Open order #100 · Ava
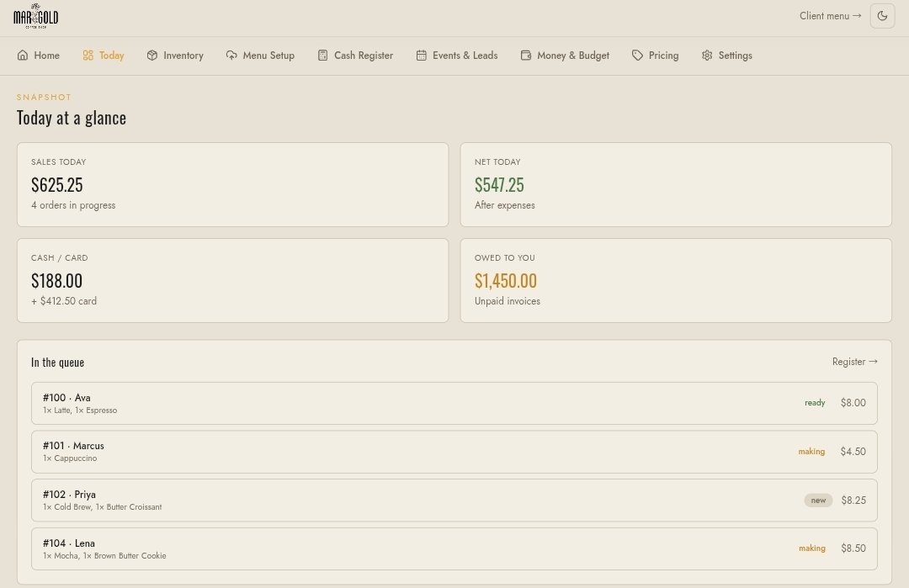The height and width of the screenshot is (588, 909). click(x=454, y=403)
